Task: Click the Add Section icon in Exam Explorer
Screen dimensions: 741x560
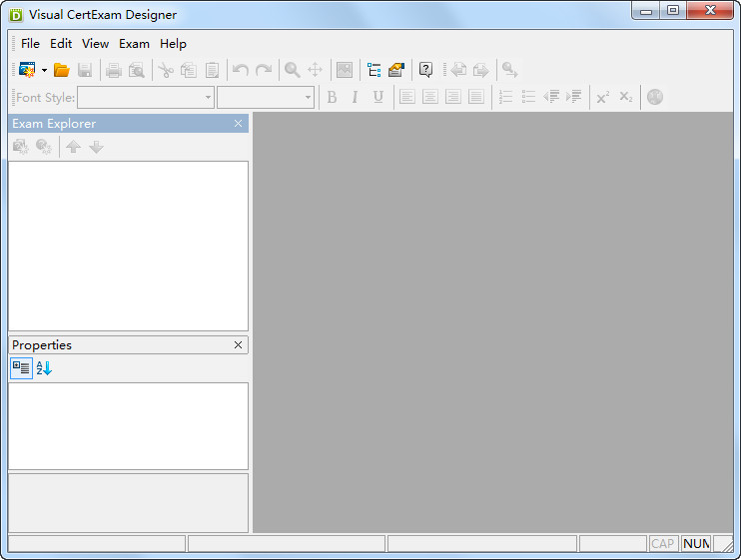Action: click(20, 147)
